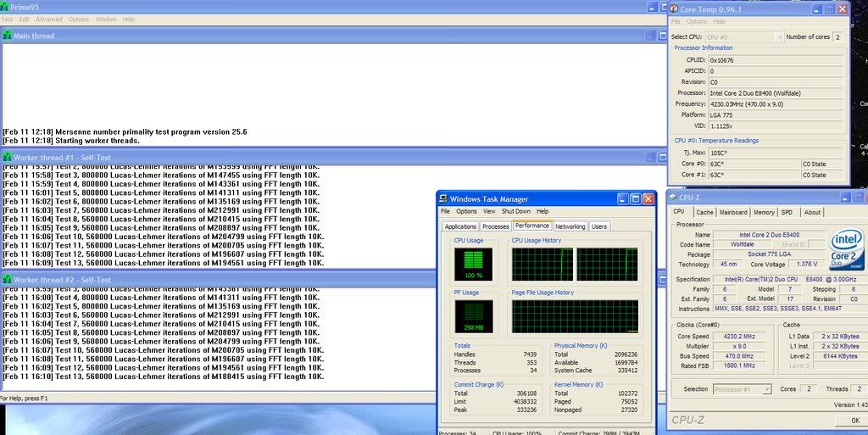Click the Level 2 6144 KBytes value
The height and width of the screenshot is (435, 868).
pyautogui.click(x=840, y=356)
